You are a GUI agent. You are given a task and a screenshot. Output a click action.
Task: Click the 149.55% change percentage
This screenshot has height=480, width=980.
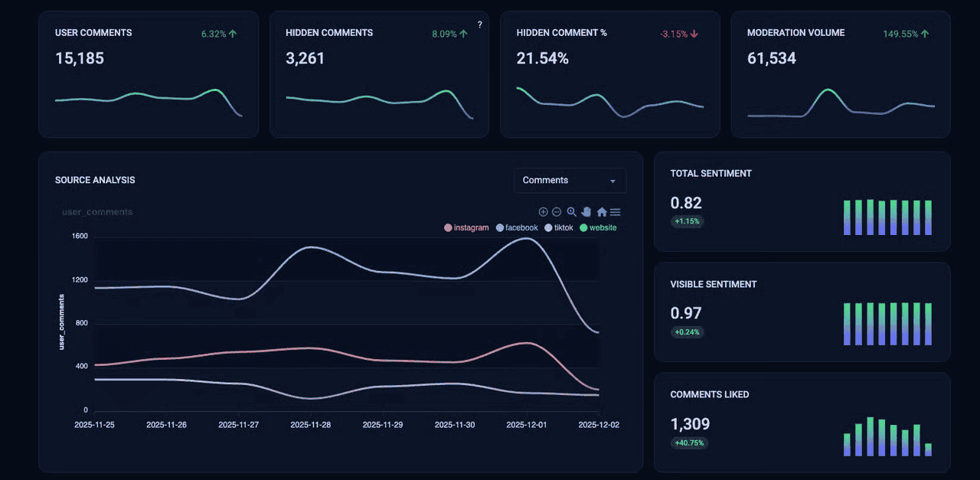point(900,34)
